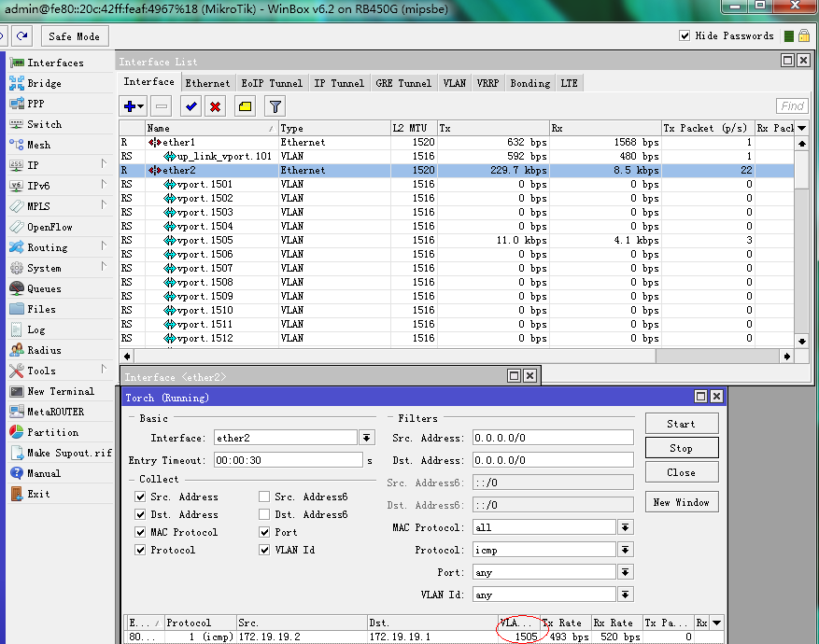Open Bridge from the sidebar
The height and width of the screenshot is (644, 819).
pyautogui.click(x=44, y=83)
